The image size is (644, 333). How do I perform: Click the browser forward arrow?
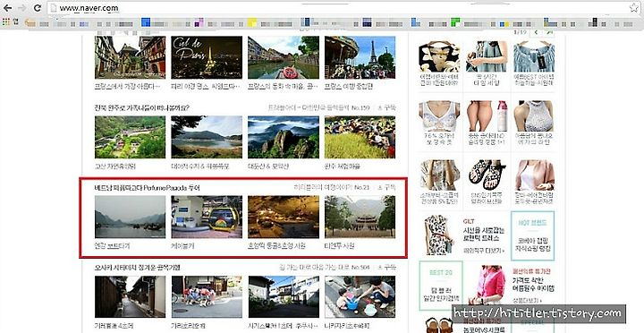point(21,8)
